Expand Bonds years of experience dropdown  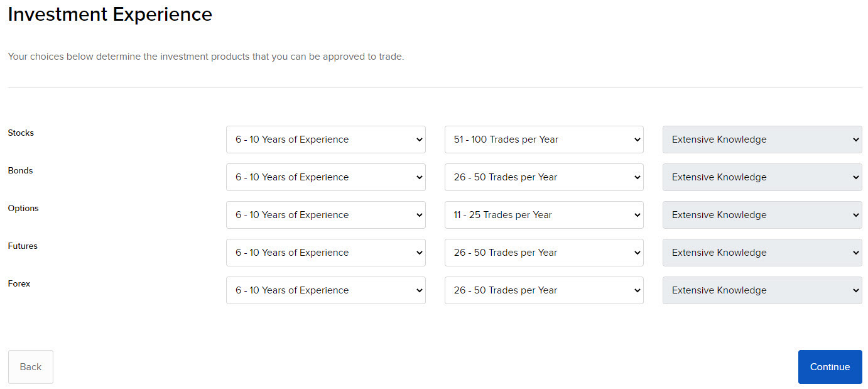325,177
